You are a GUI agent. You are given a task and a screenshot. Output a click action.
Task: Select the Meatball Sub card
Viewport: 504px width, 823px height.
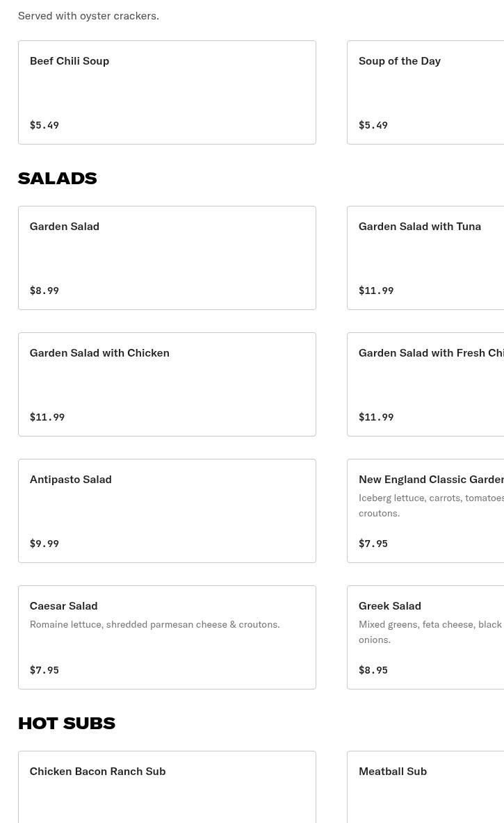[425, 785]
